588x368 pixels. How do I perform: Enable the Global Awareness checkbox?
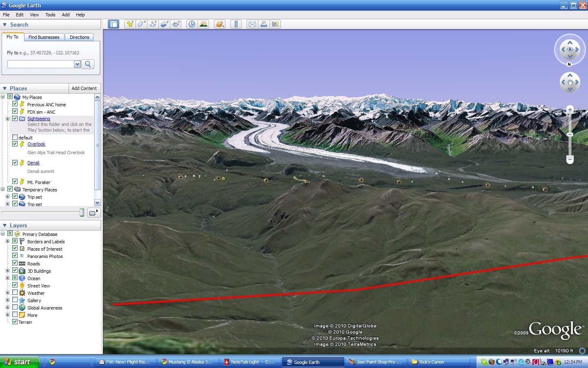pos(15,307)
